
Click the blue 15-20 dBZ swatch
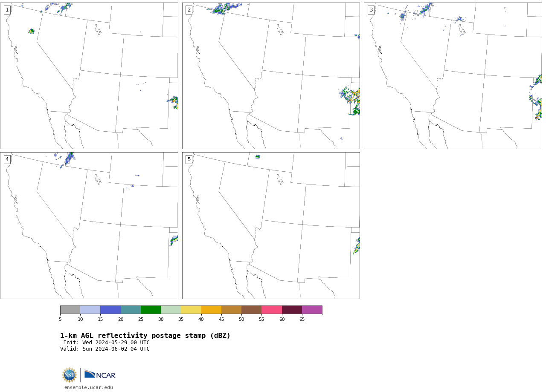[110, 310]
